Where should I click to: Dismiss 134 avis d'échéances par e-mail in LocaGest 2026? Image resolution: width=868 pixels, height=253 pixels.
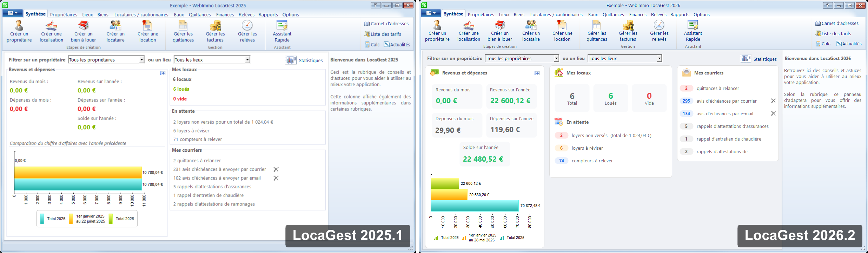point(773,113)
